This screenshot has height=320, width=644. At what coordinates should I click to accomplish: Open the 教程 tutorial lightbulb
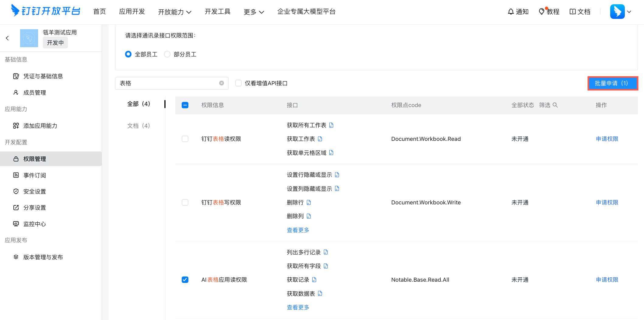(549, 12)
